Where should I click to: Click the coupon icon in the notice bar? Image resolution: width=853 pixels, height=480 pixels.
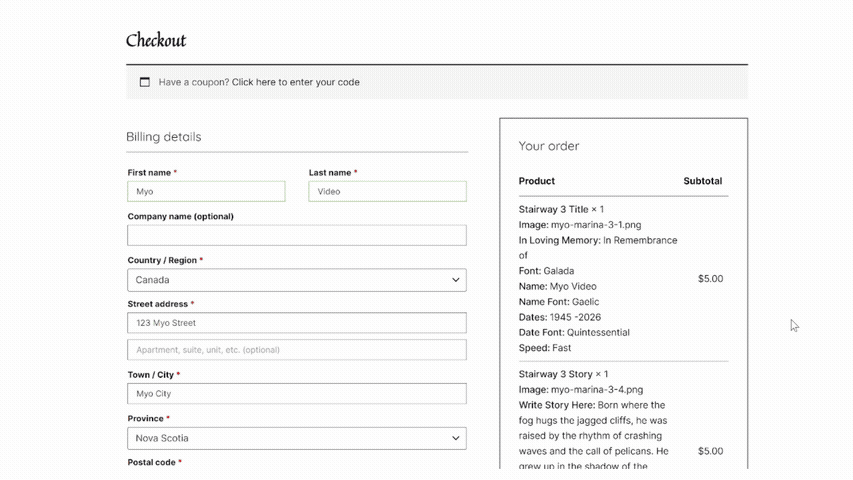pyautogui.click(x=144, y=82)
